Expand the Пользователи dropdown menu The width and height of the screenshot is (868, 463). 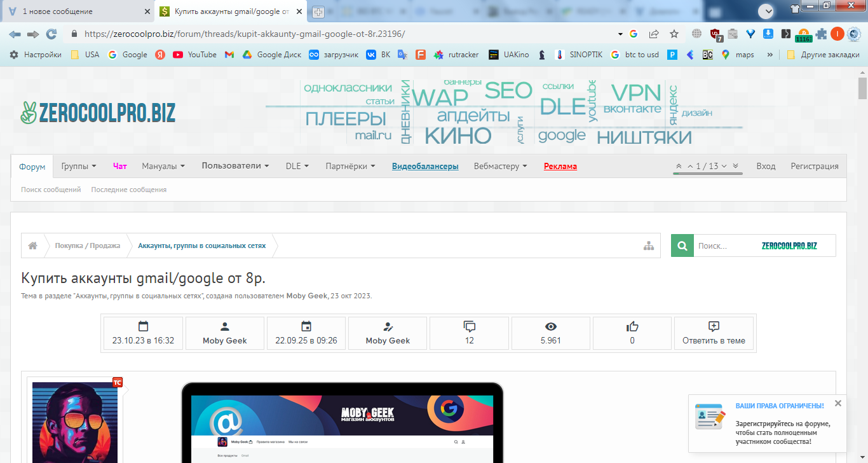pyautogui.click(x=236, y=166)
